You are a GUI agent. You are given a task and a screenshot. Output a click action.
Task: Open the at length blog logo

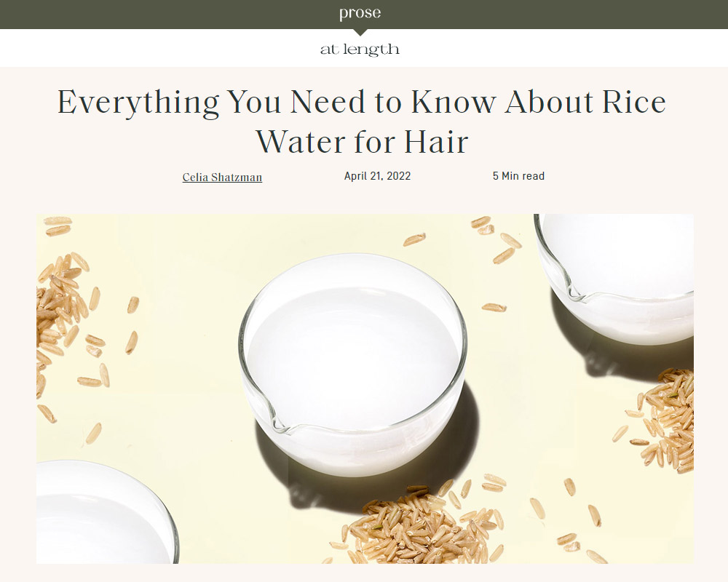tap(360, 49)
